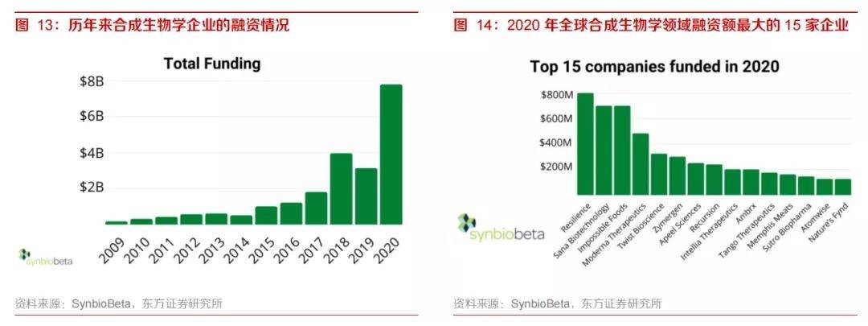Click the "Nature's Fynd" company label

click(829, 221)
